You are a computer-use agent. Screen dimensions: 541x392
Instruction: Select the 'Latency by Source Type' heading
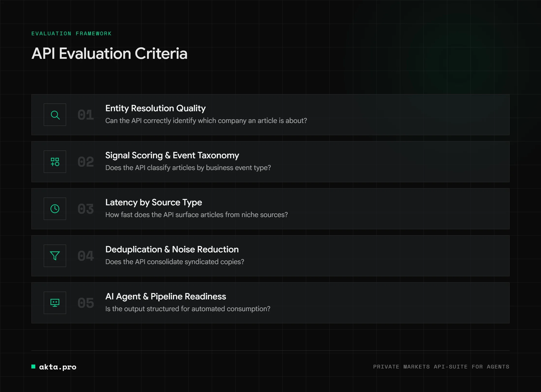pyautogui.click(x=154, y=202)
